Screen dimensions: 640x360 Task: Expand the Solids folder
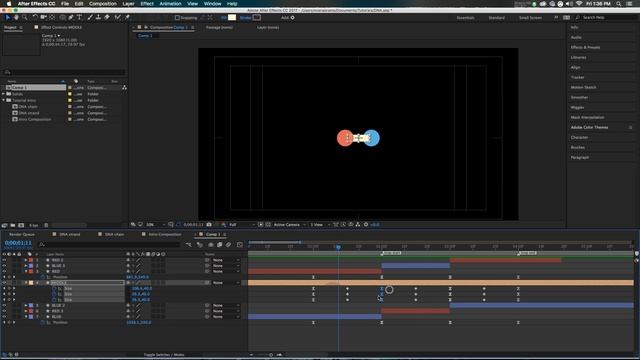click(4, 94)
